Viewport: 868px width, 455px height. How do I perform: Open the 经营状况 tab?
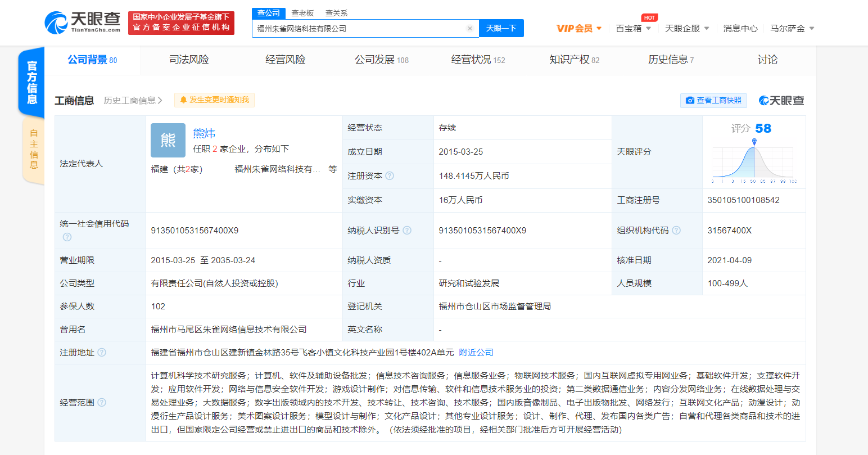(478, 60)
